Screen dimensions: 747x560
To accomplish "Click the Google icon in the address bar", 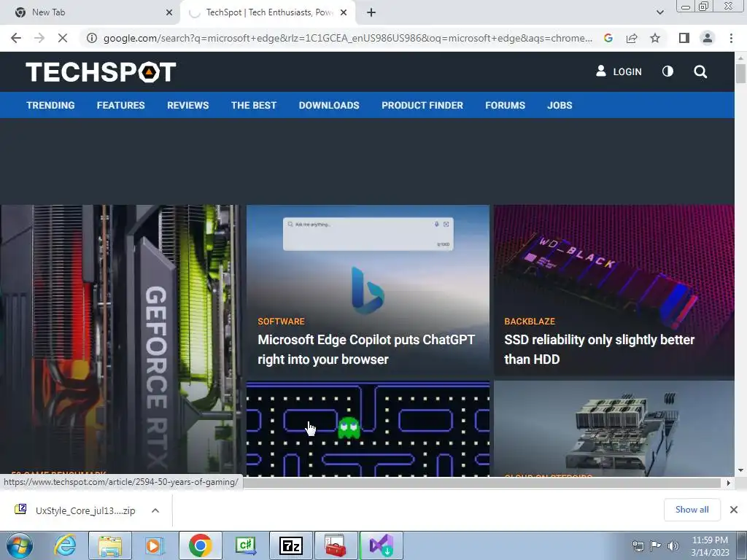I will (608, 38).
